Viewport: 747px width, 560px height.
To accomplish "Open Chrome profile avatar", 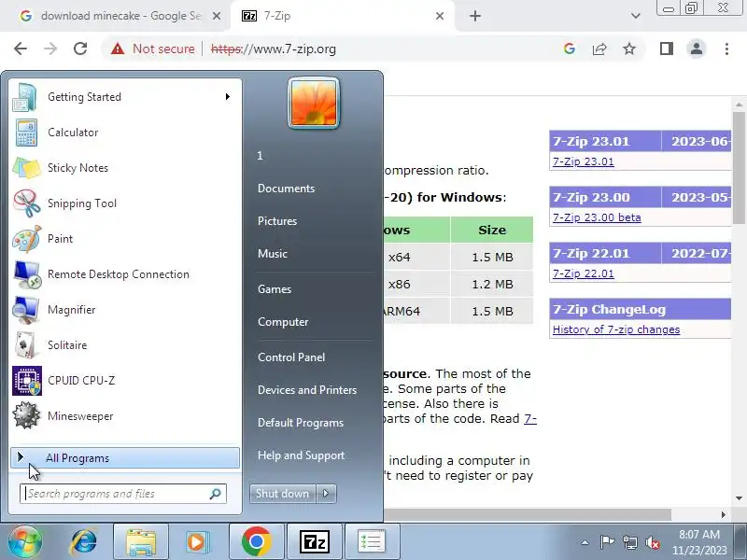I will 697,49.
